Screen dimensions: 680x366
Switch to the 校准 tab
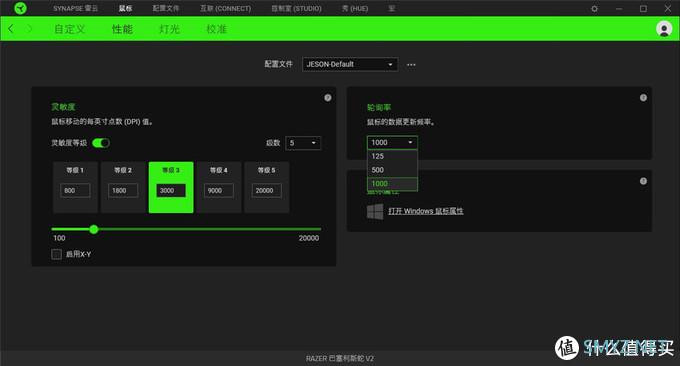coord(216,29)
